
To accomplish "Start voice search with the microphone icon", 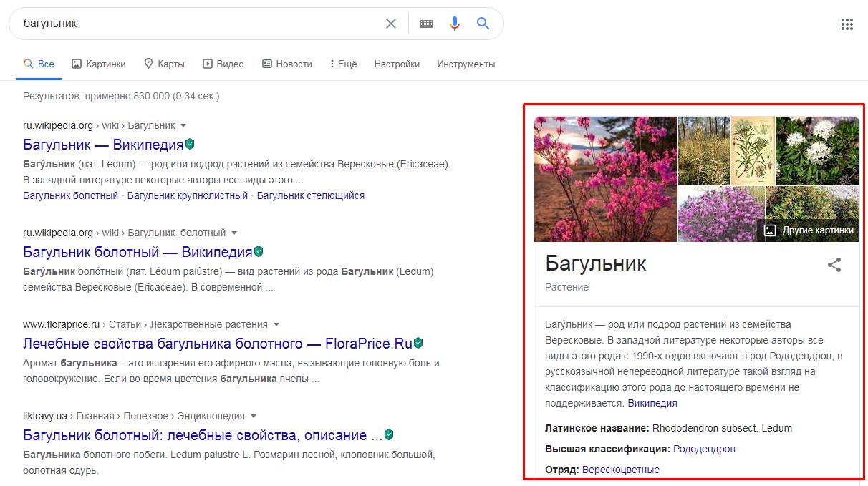I will 454,23.
